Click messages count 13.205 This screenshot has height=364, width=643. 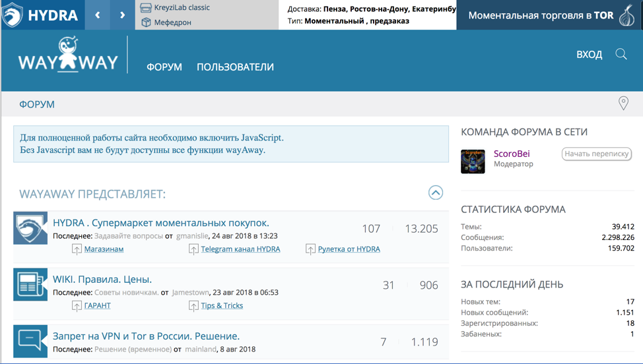(x=421, y=228)
